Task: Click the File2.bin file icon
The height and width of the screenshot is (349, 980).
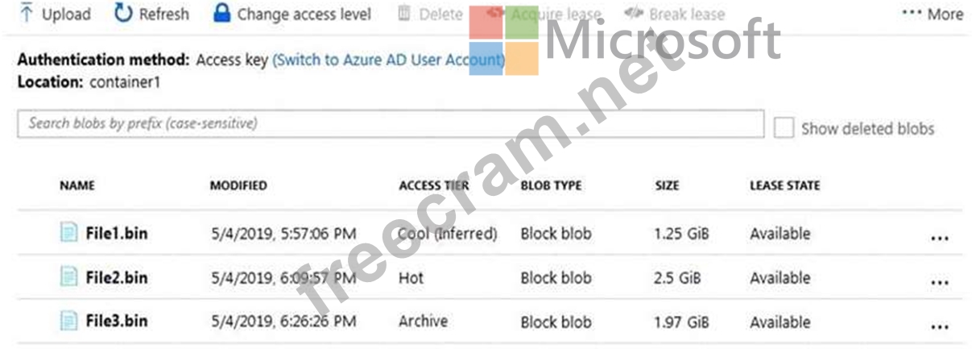Action: pos(69,277)
